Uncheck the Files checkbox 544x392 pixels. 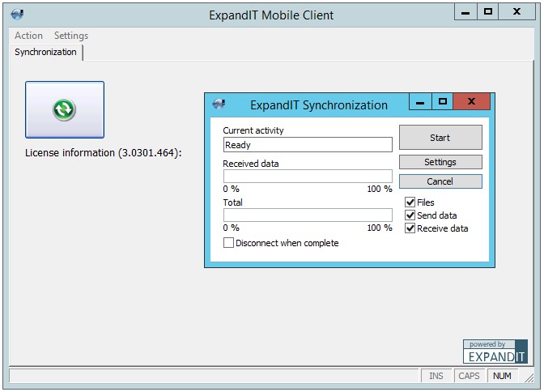pyautogui.click(x=410, y=202)
